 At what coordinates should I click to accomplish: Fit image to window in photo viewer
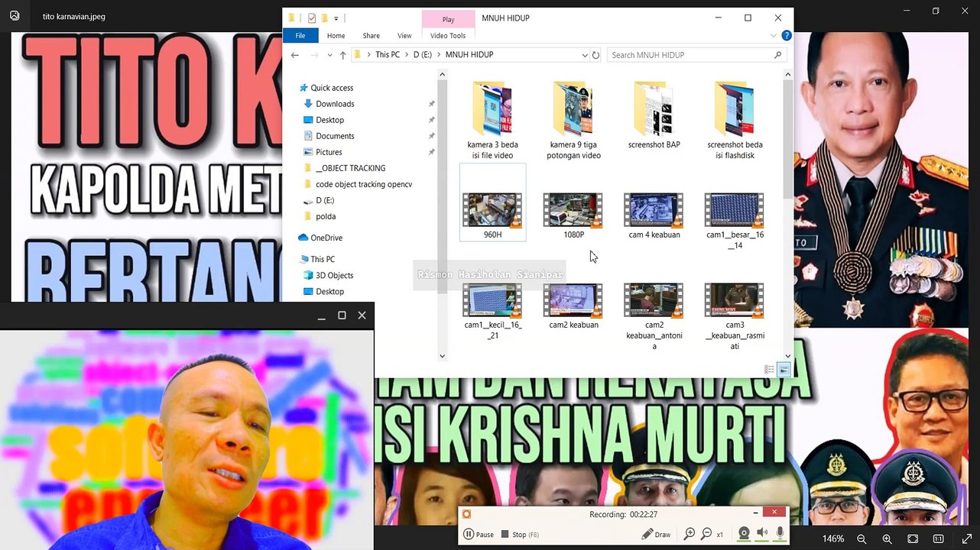(x=913, y=539)
